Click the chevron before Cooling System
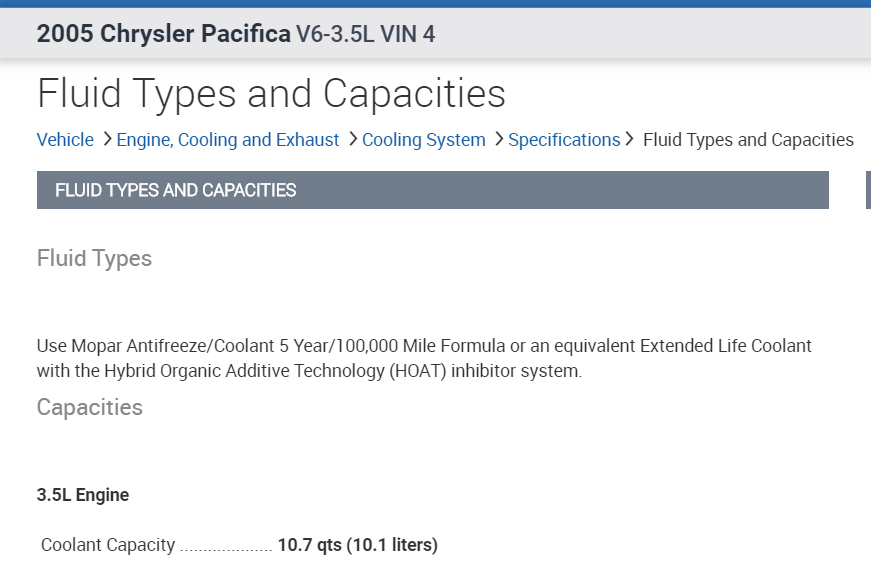 pos(352,139)
